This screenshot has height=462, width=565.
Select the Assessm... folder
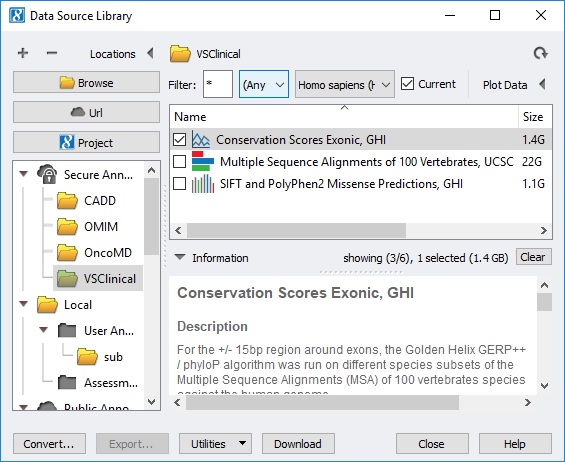(98, 382)
